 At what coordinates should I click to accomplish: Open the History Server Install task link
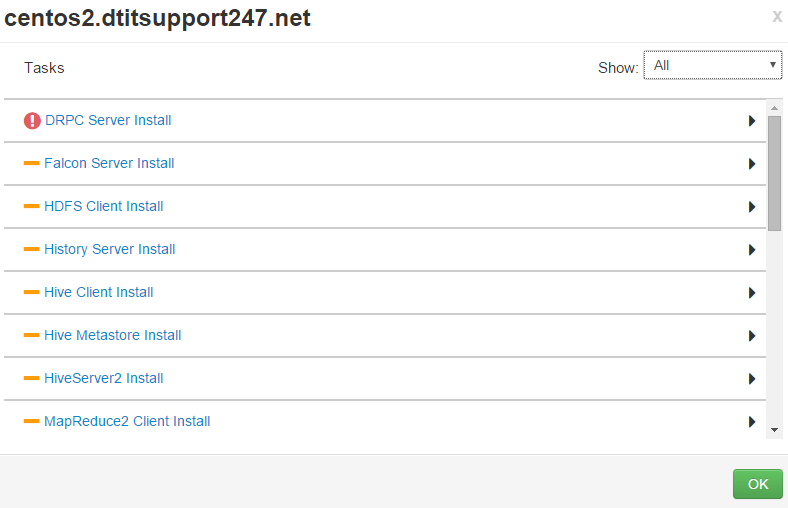pos(109,249)
